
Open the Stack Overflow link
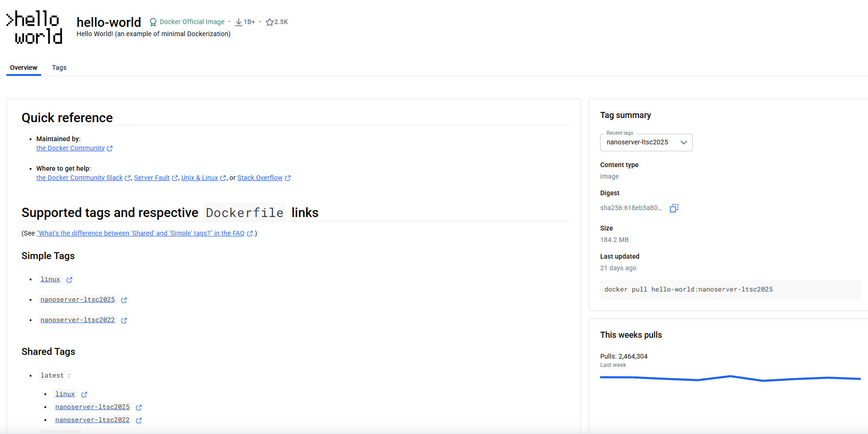pos(260,178)
